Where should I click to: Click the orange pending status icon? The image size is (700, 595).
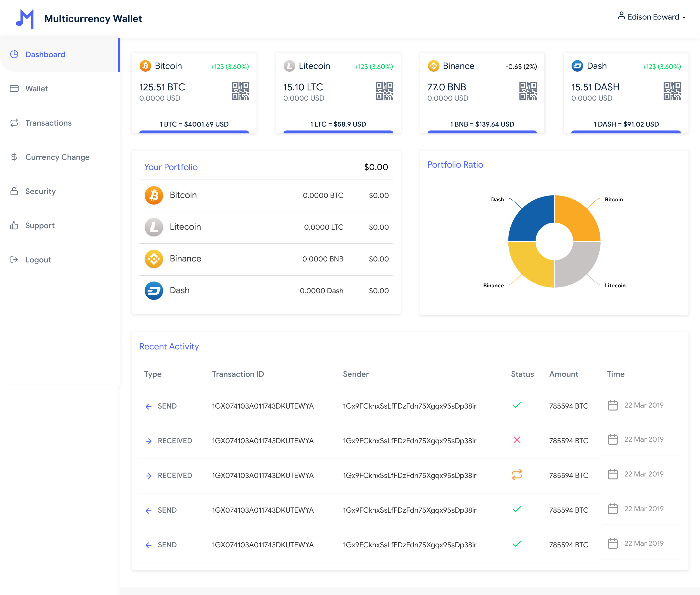coord(517,475)
